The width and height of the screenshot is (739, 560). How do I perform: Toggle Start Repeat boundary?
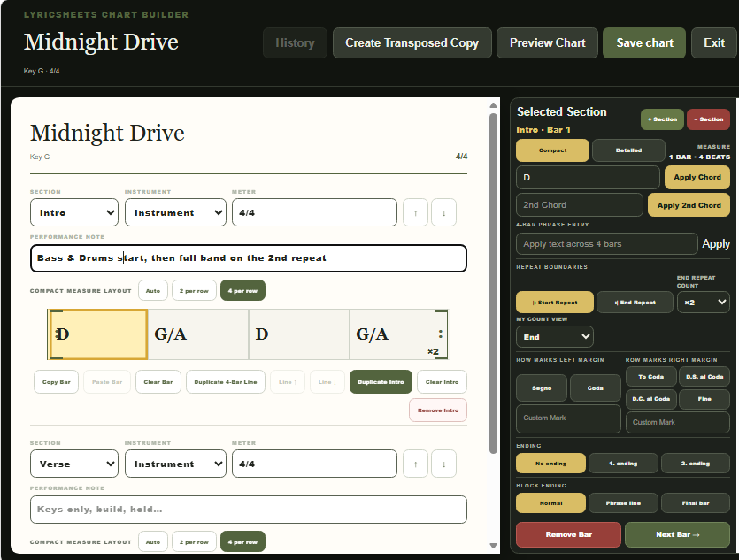click(555, 303)
